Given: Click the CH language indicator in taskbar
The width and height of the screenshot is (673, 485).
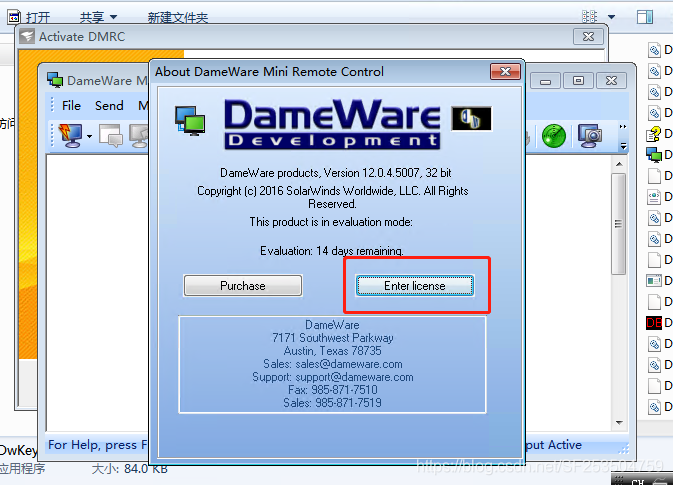Looking at the screenshot, I should pyautogui.click(x=637, y=482).
